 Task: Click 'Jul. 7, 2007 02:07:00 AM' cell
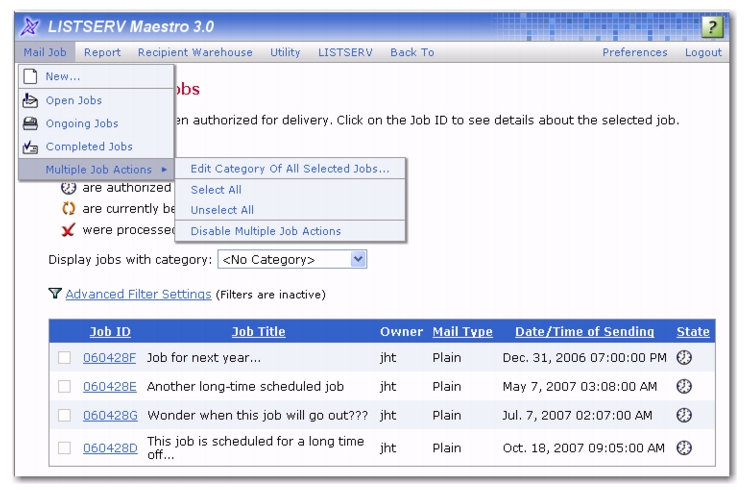(x=577, y=416)
